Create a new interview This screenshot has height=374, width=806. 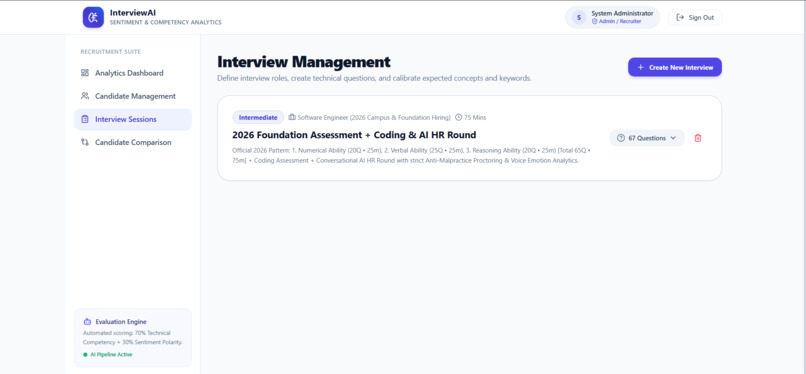point(674,67)
